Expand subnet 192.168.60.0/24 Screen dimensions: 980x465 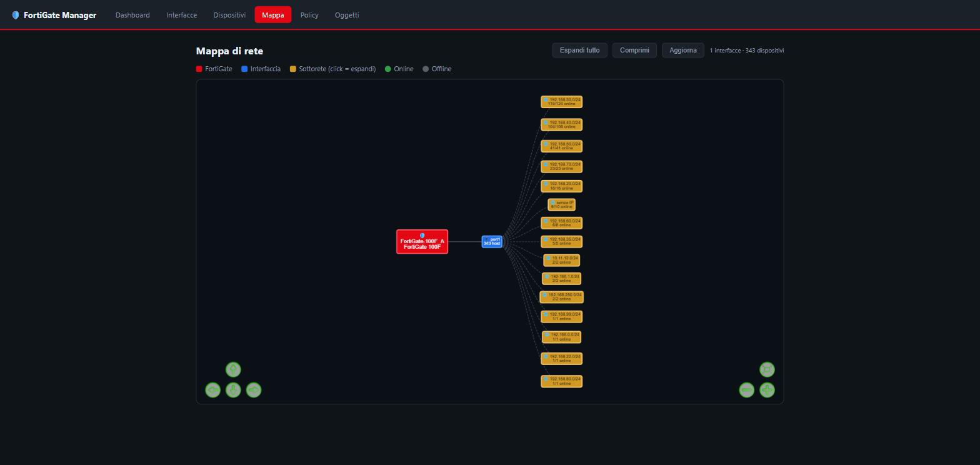561,223
